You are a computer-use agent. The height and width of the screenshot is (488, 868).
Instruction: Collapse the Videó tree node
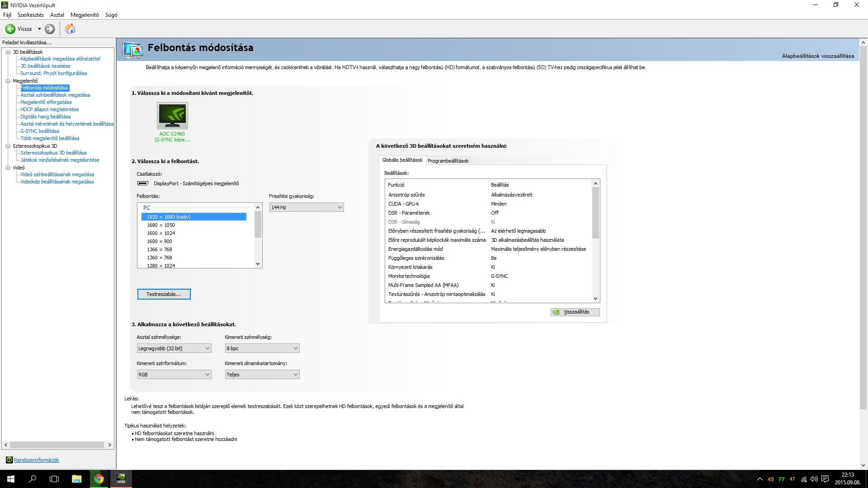pyautogui.click(x=8, y=168)
